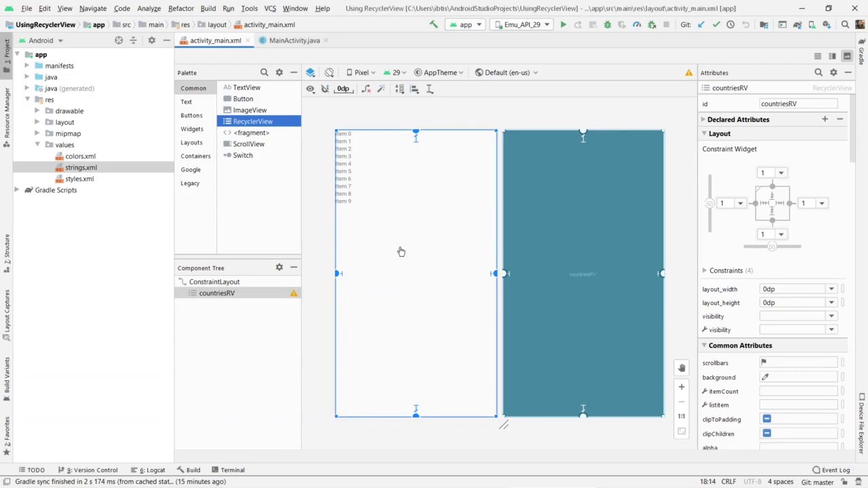Select the Widgets palette category
Image resolution: width=868 pixels, height=488 pixels.
192,129
